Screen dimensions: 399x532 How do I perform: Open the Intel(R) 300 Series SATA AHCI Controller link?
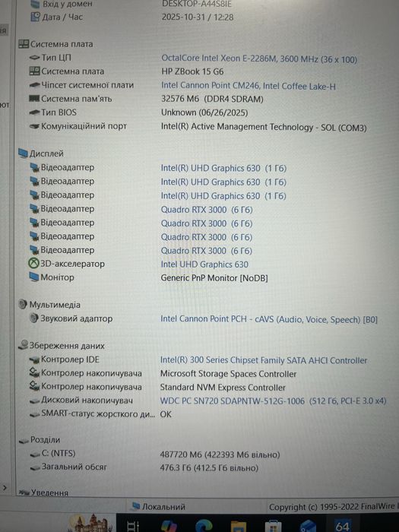264,360
